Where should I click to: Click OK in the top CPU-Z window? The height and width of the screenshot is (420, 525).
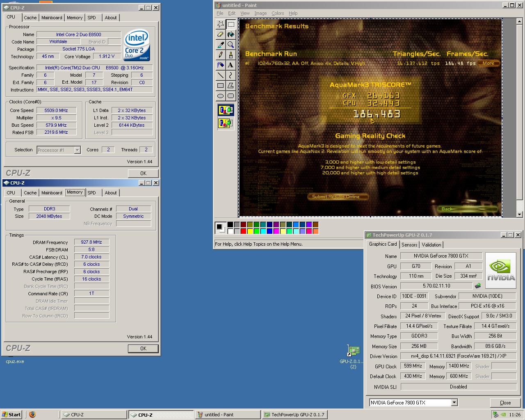tap(143, 173)
